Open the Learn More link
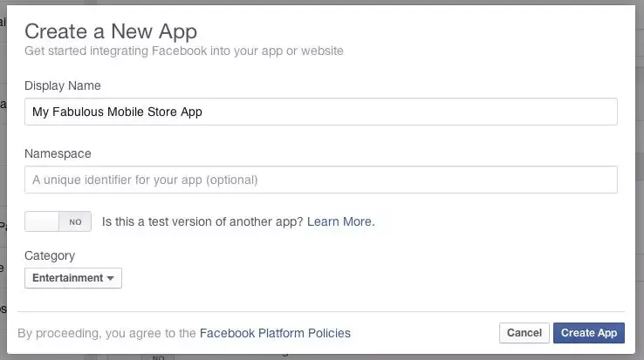Image resolution: width=644 pixels, height=360 pixels. click(x=340, y=221)
